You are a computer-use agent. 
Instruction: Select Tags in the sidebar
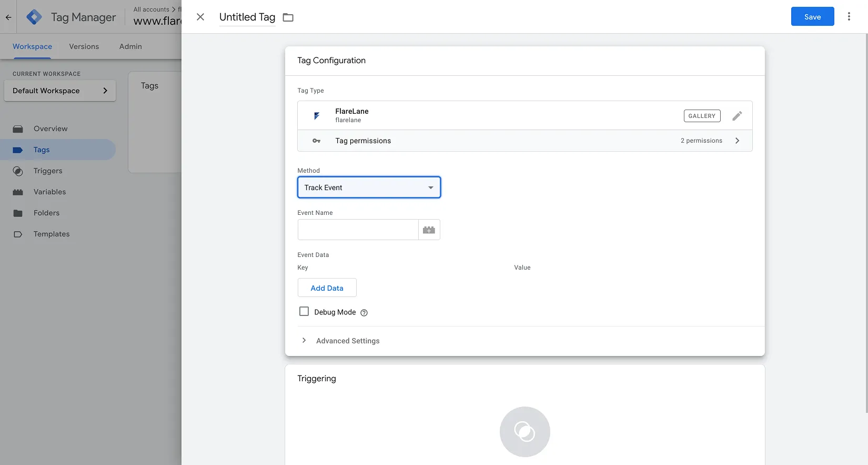[x=58, y=150]
